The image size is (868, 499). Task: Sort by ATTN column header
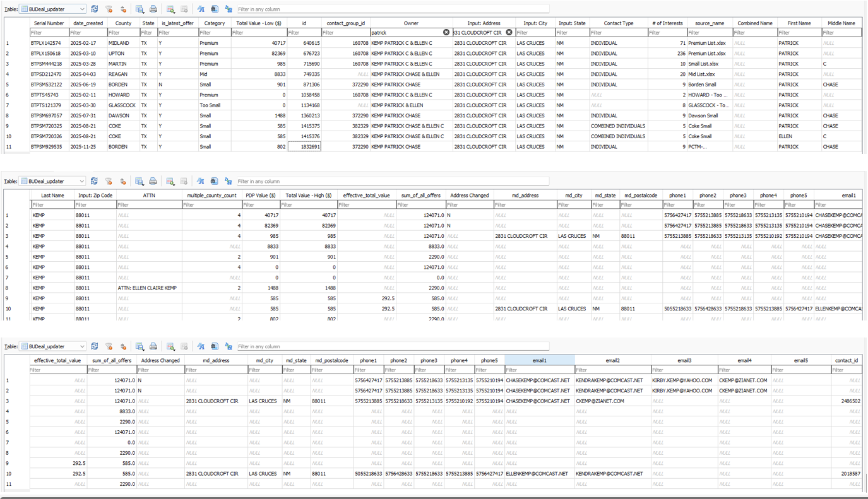[x=149, y=196]
